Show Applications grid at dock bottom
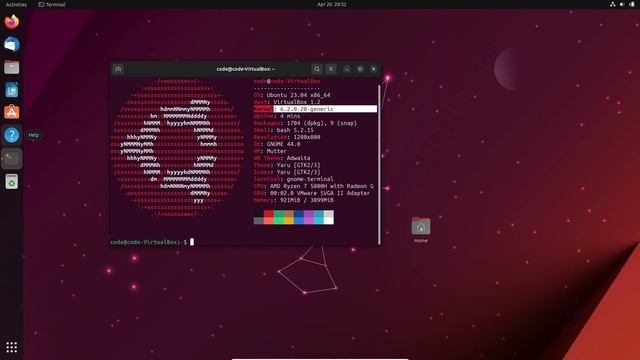 (11, 347)
